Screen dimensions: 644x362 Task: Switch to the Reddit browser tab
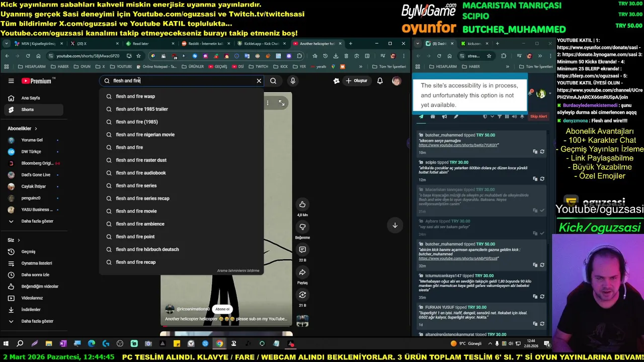coord(205,44)
